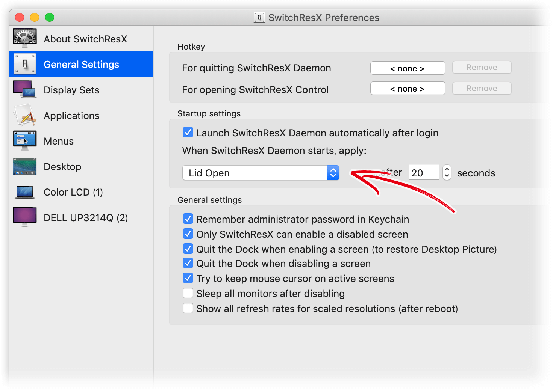Select the Desktop wallpaper icon
Viewport: 553px width, 392px height.
[x=25, y=166]
